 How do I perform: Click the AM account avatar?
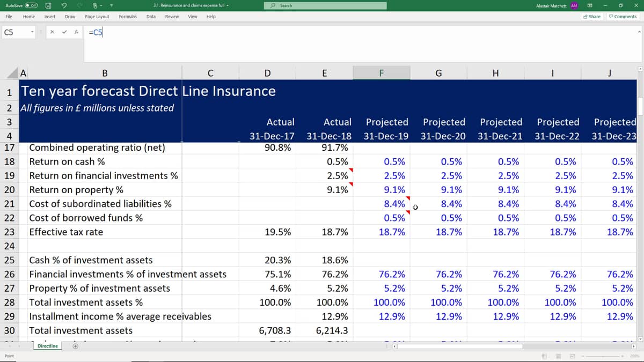pyautogui.click(x=574, y=5)
